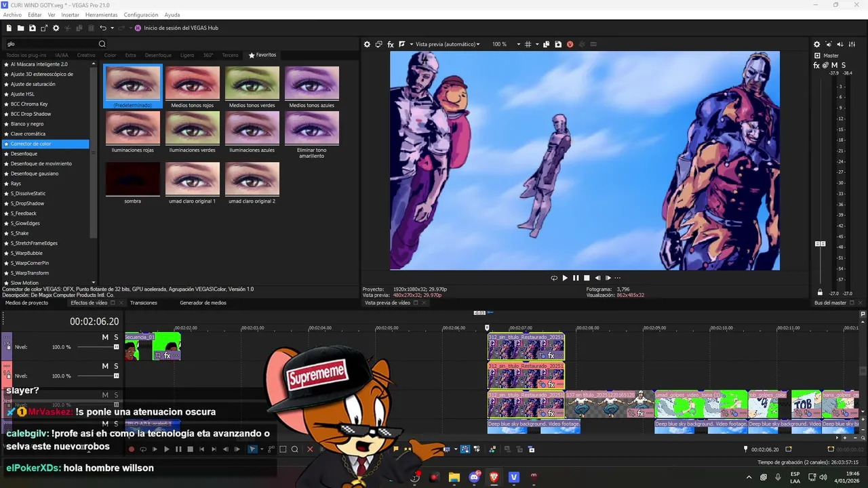Click the magnifier search icon in plug-in panel
Viewport: 868px width, 488px height.
coord(102,44)
